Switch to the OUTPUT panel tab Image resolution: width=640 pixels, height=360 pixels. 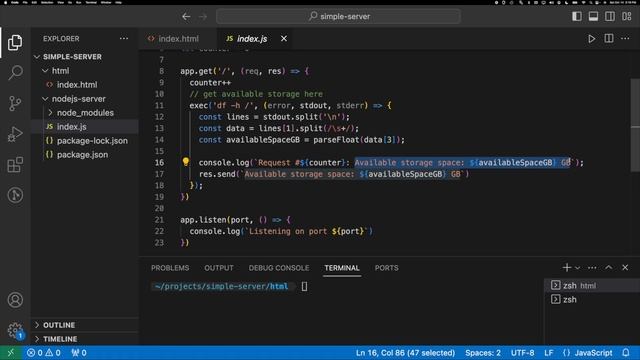(219, 268)
